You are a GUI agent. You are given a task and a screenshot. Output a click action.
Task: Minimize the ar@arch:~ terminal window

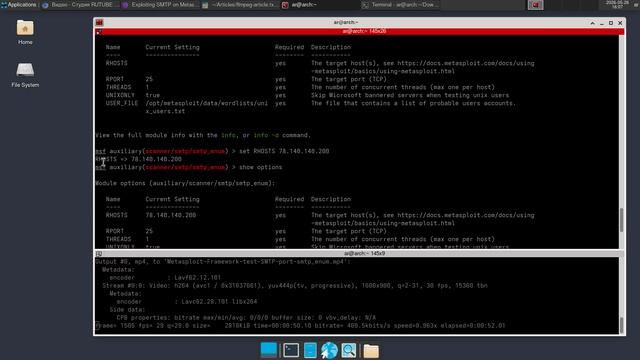point(602,23)
